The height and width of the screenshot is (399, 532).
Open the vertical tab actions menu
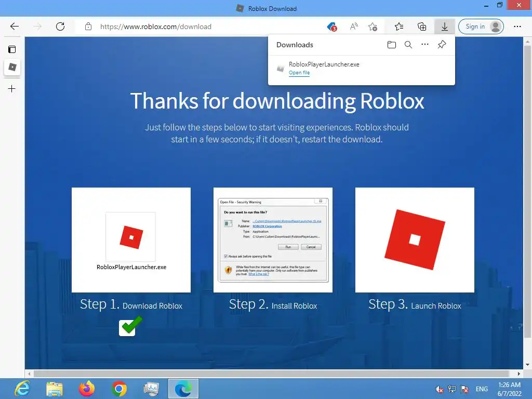pyautogui.click(x=12, y=49)
